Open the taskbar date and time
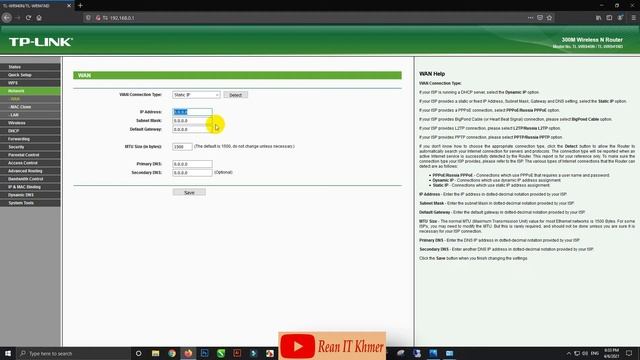 tap(611, 353)
